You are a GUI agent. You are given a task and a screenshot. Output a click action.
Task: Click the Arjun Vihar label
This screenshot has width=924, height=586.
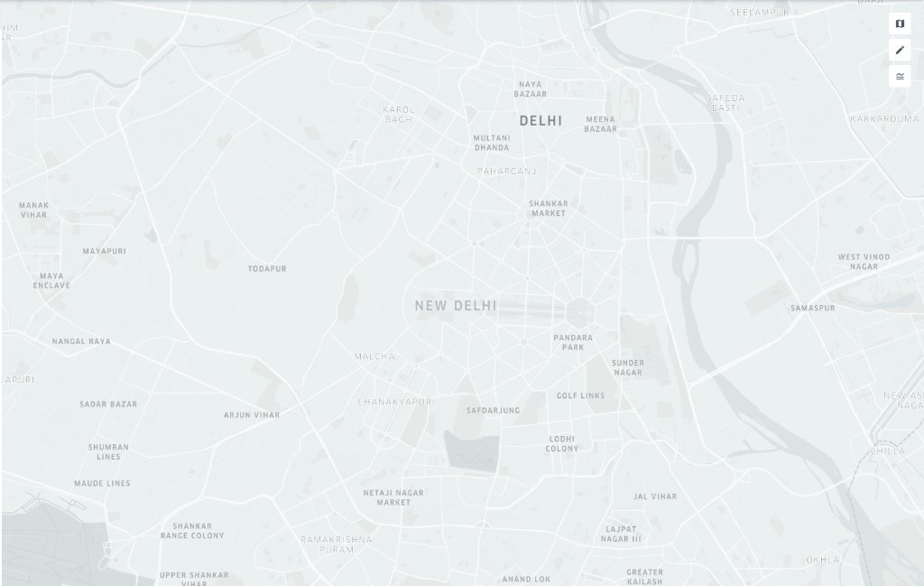(x=252, y=414)
